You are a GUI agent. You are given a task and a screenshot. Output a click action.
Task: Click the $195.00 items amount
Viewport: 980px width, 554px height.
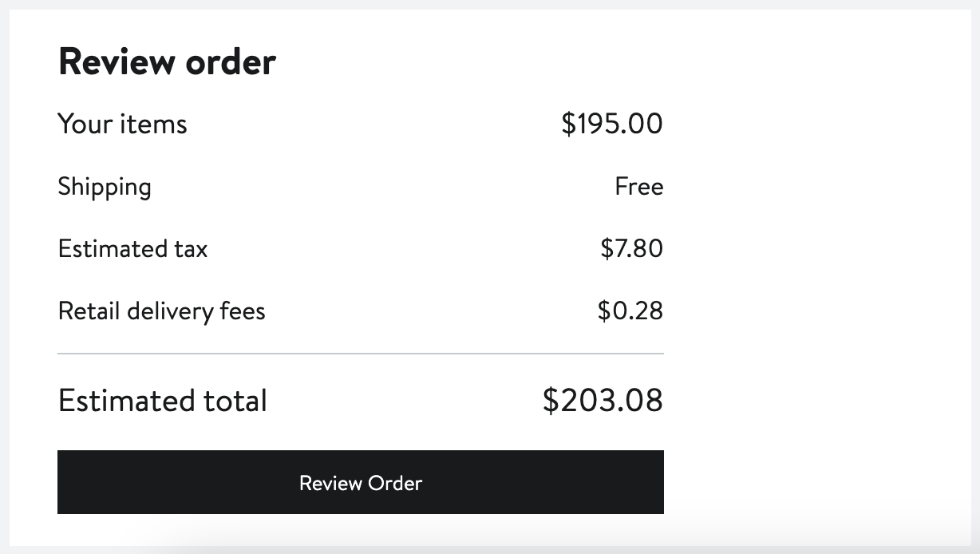coord(612,124)
